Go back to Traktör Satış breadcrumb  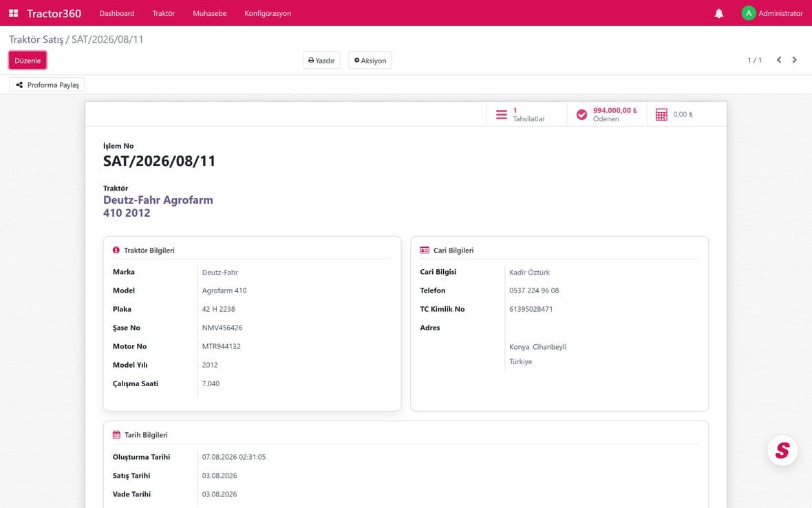36,39
